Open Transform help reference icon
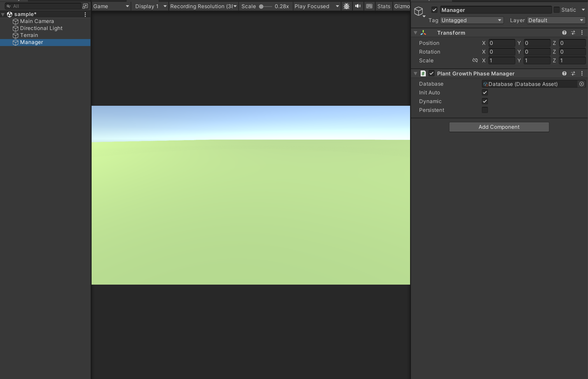Image resolution: width=588 pixels, height=379 pixels. (x=564, y=33)
